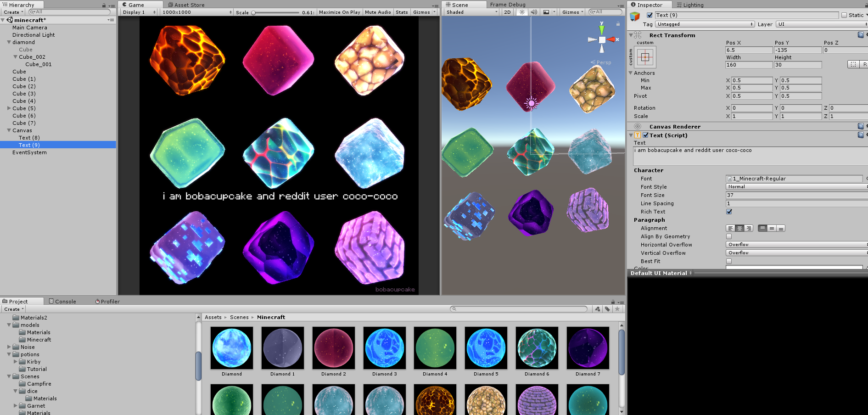Screen dimensions: 868x415
Task: Open the 1000x1000 resolution dropdown
Action: (x=197, y=12)
